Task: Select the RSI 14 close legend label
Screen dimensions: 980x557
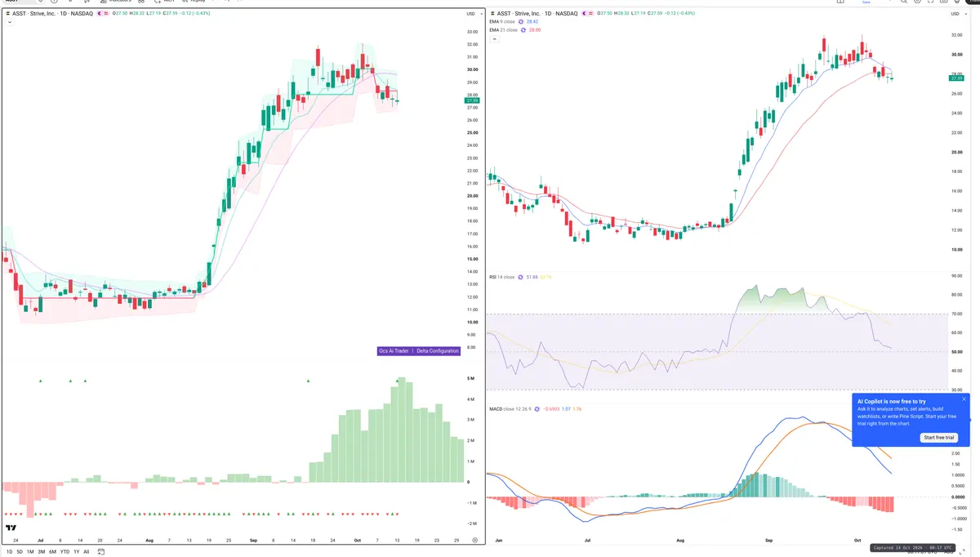Action: tap(501, 277)
